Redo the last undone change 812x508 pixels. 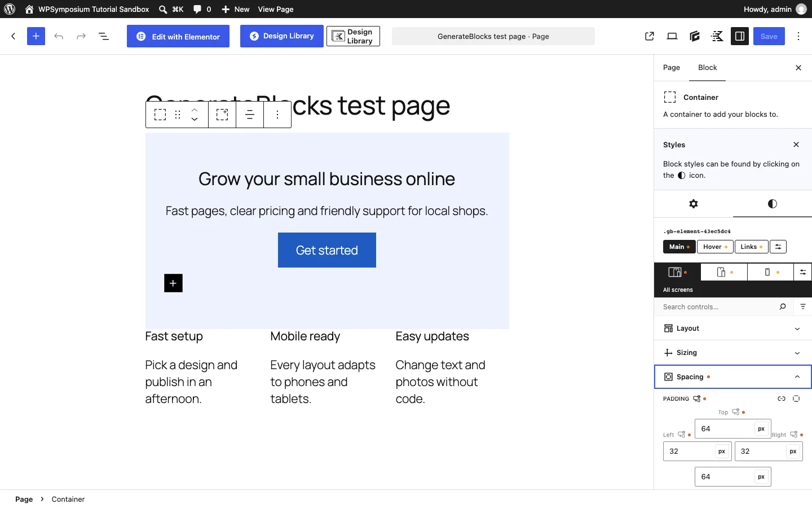[x=81, y=36]
